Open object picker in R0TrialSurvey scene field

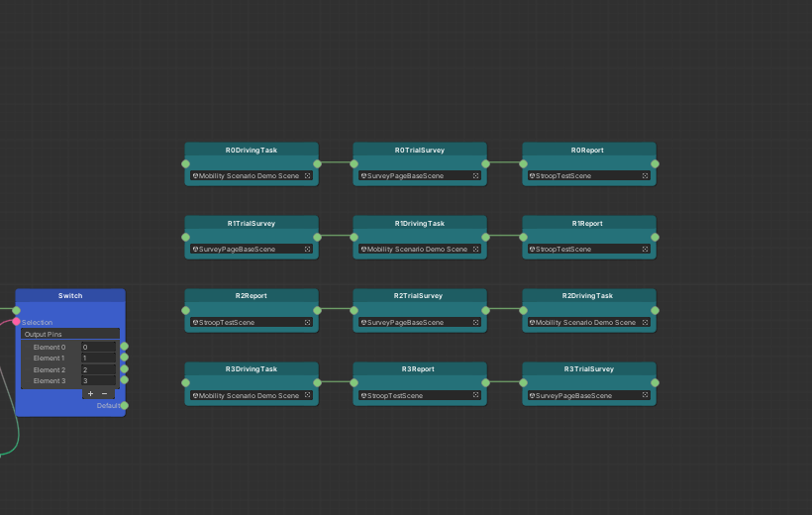click(476, 175)
